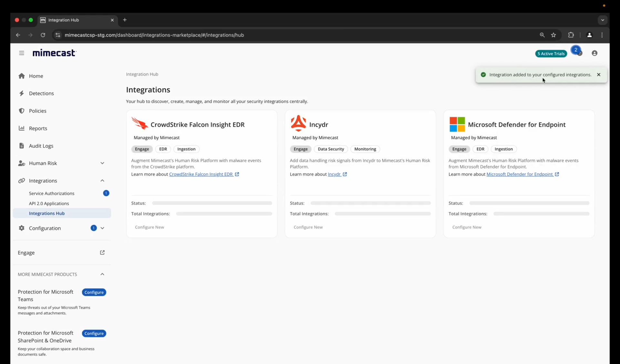
Task: Open Service Authorizations in the sidebar
Action: (52, 193)
